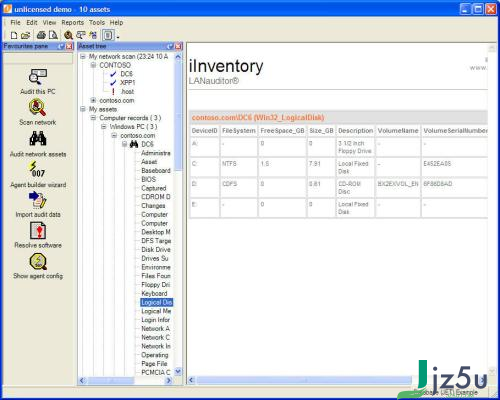
Task: Click the Print preview toolbar icon
Action: pyautogui.click(x=53, y=35)
